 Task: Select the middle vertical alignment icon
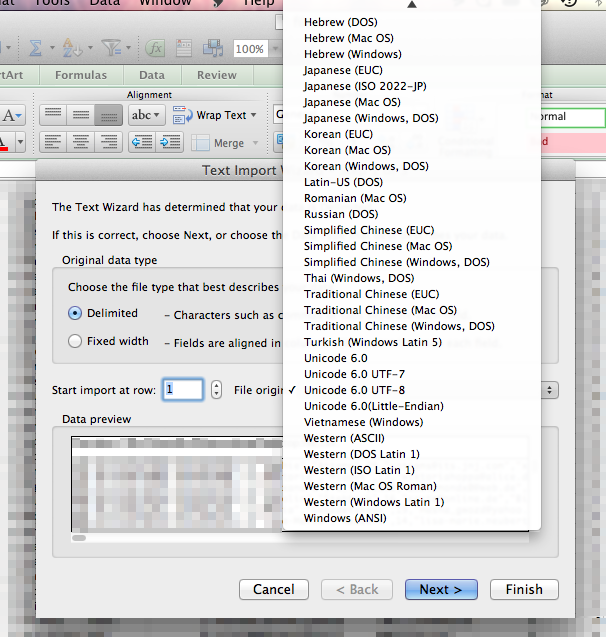80,115
